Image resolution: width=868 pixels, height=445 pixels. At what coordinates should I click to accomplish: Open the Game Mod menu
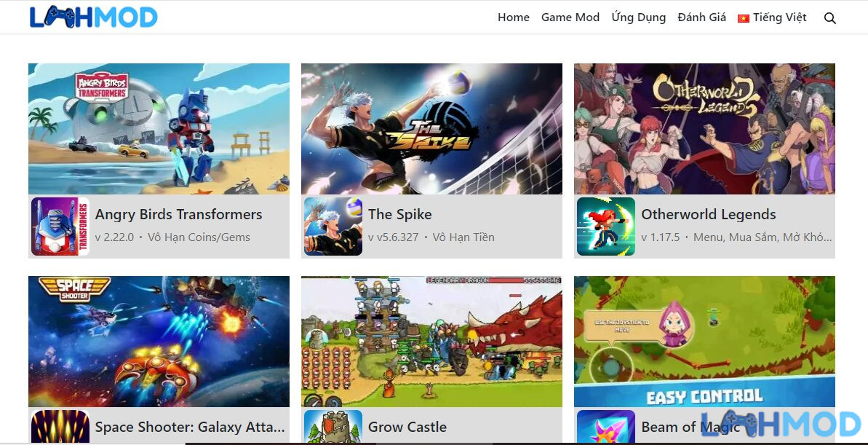pos(570,17)
